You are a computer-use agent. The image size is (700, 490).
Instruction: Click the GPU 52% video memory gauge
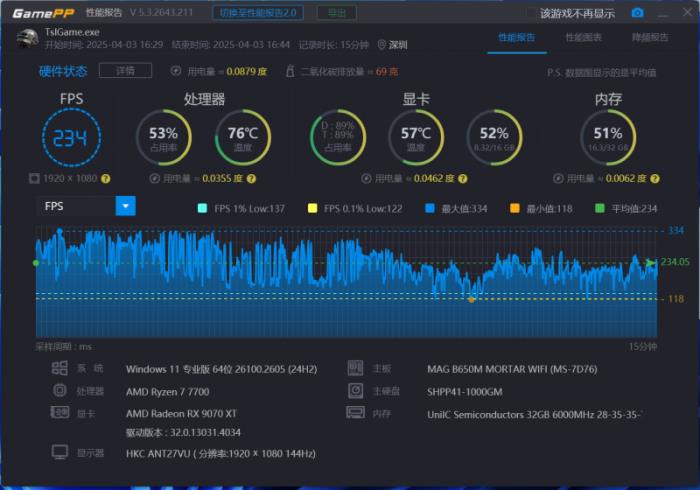pyautogui.click(x=494, y=137)
